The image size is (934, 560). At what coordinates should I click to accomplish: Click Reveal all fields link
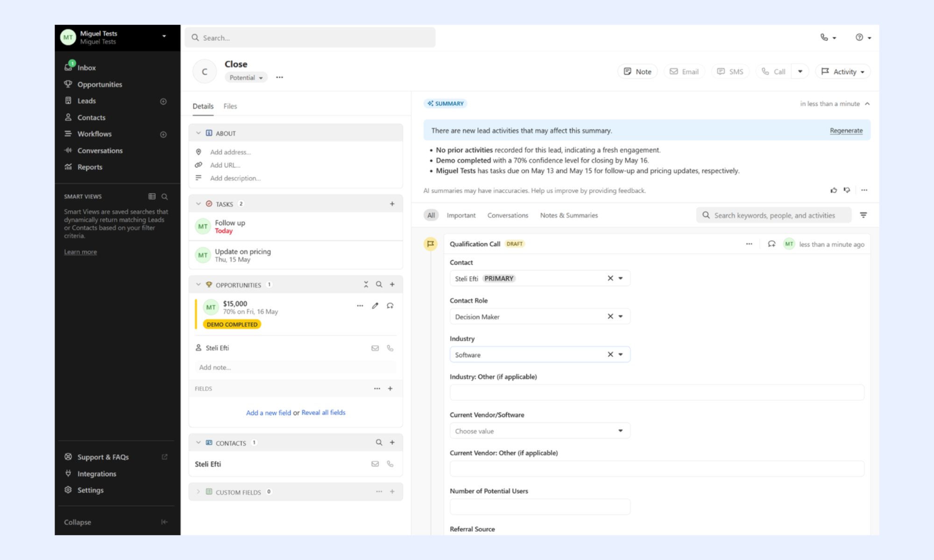[x=324, y=413]
